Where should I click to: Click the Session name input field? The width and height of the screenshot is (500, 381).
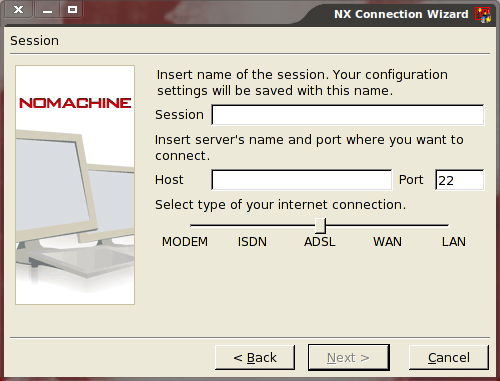coord(348,115)
